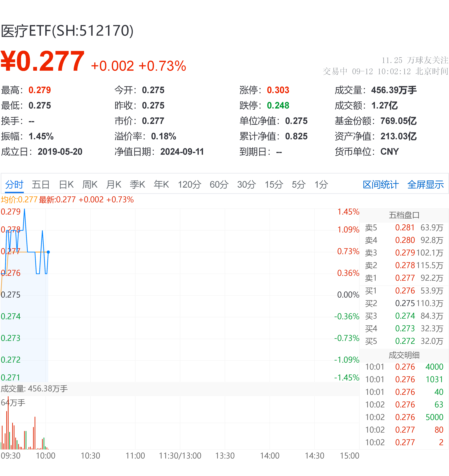Screen dimensions: 449x476
Task: Open the 区间统计 interval statistics tool
Action: (380, 185)
